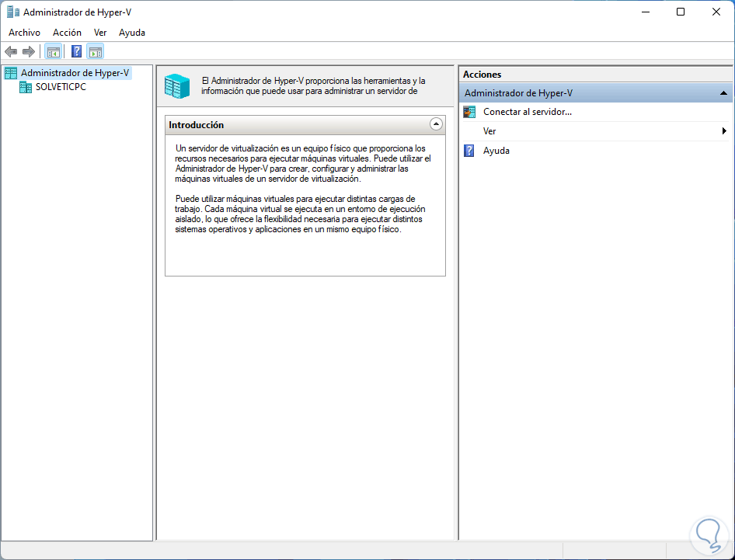Open the Ayuda menu in menu bar
The height and width of the screenshot is (560, 735).
pyautogui.click(x=132, y=33)
